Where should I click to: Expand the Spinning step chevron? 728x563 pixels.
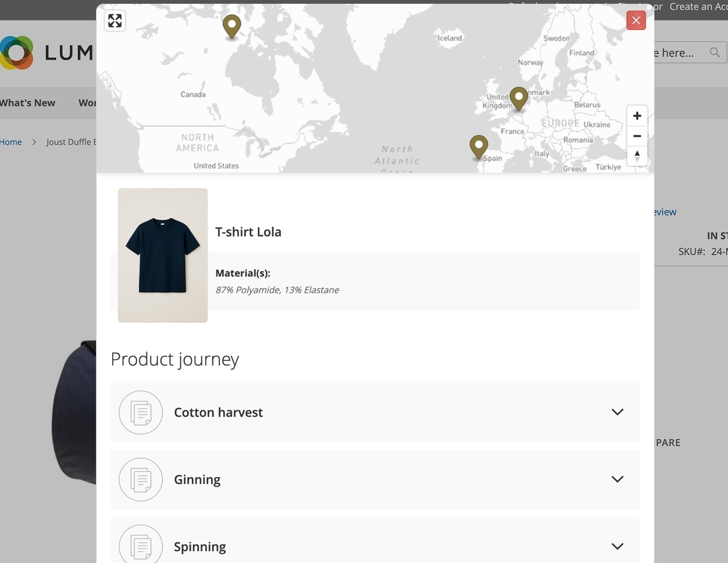[617, 546]
